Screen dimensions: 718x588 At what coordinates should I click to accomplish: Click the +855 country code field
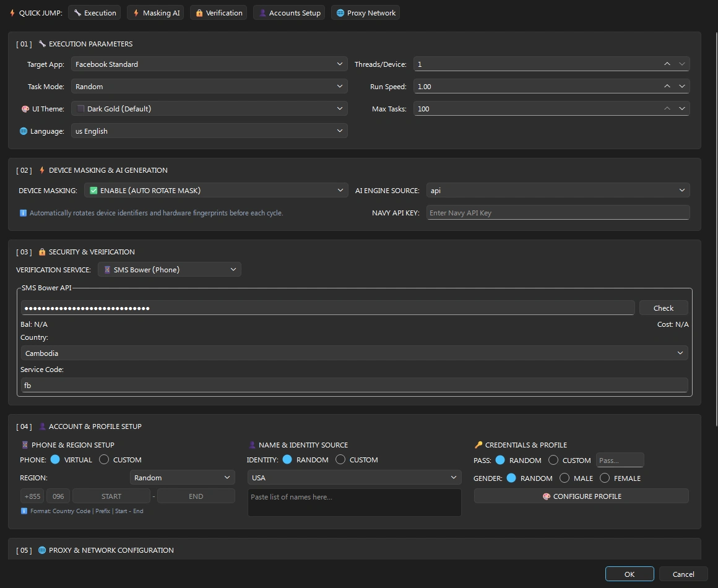[33, 496]
